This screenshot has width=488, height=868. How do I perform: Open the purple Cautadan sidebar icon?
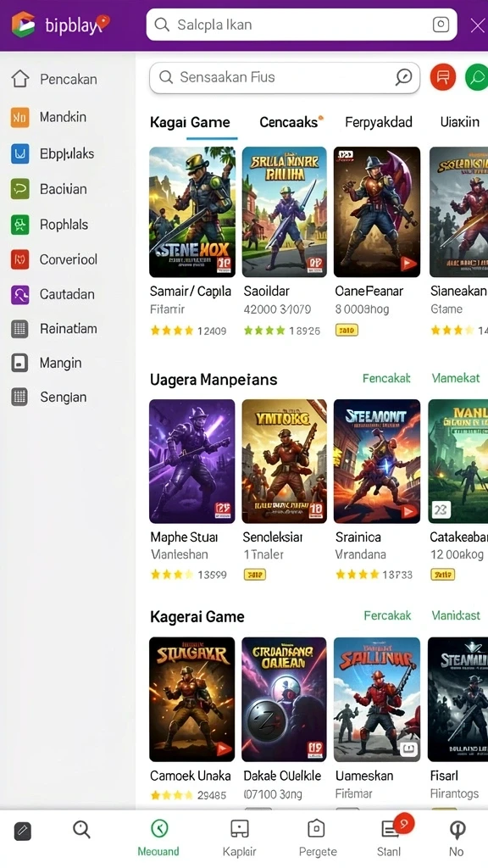coord(20,294)
